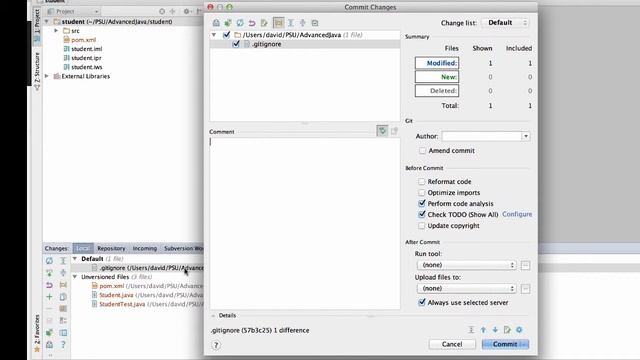Uncheck Always use selected server
This screenshot has height=360, width=640.
(x=422, y=302)
